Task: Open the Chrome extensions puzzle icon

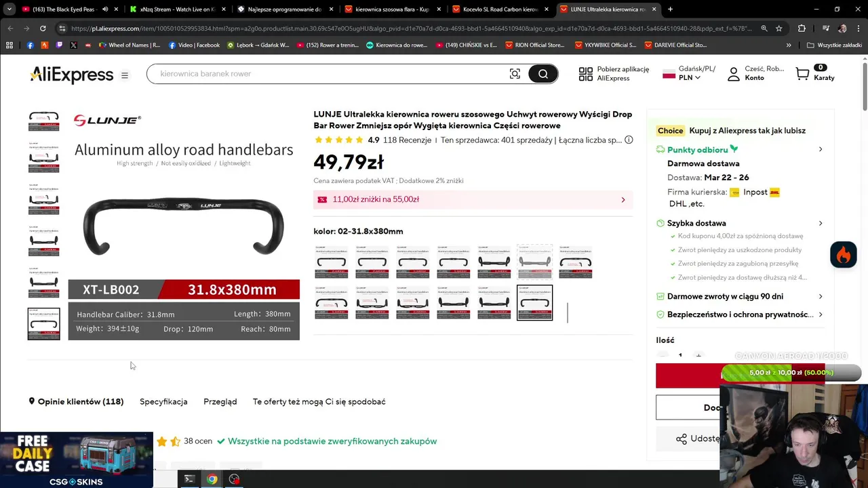Action: [x=802, y=28]
